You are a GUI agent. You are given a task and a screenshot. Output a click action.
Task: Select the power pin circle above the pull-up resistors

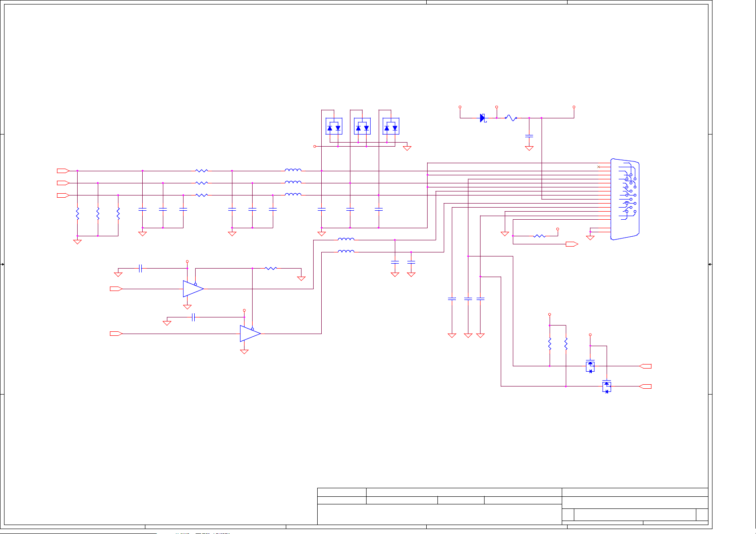click(550, 314)
